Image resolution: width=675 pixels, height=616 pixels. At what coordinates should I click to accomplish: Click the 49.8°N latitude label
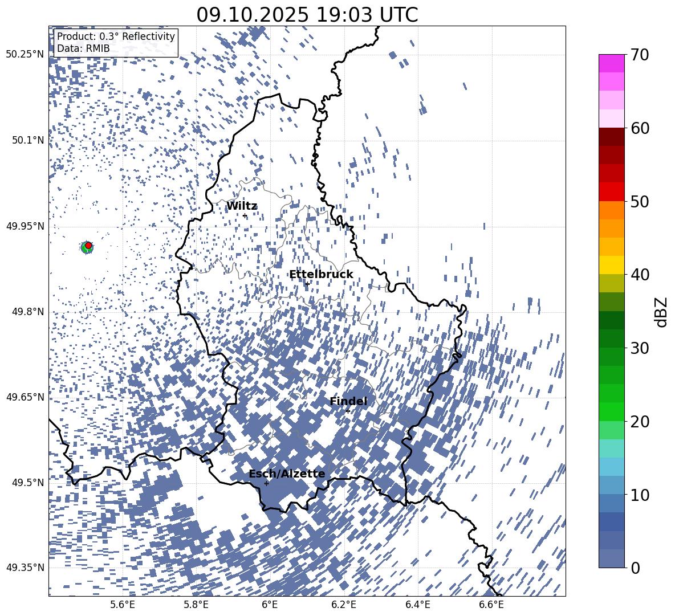(x=29, y=312)
